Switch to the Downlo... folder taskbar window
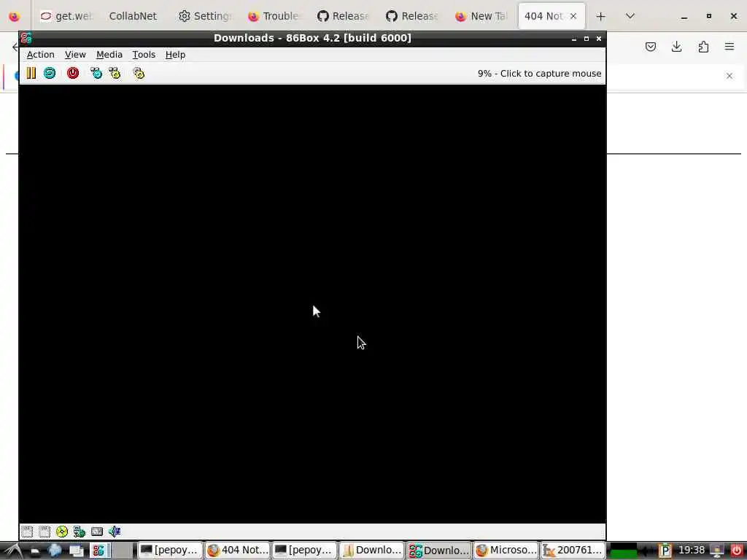This screenshot has height=560, width=747. click(x=371, y=551)
